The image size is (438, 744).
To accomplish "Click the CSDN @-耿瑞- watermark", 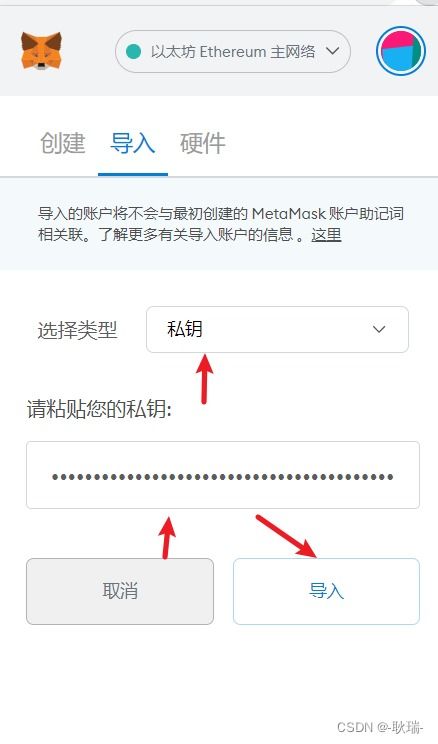I will [x=380, y=726].
